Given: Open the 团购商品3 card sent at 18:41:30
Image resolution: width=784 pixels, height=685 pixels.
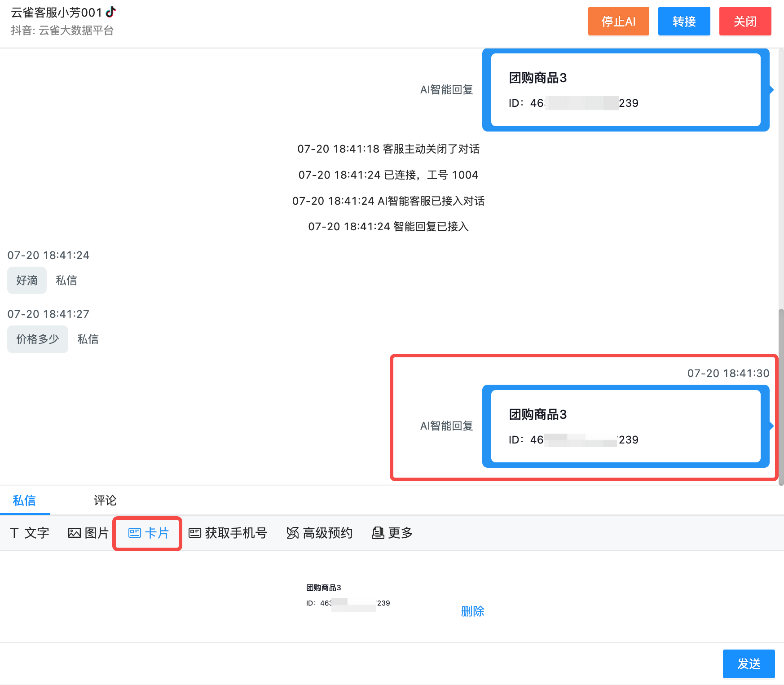Looking at the screenshot, I should tap(625, 426).
